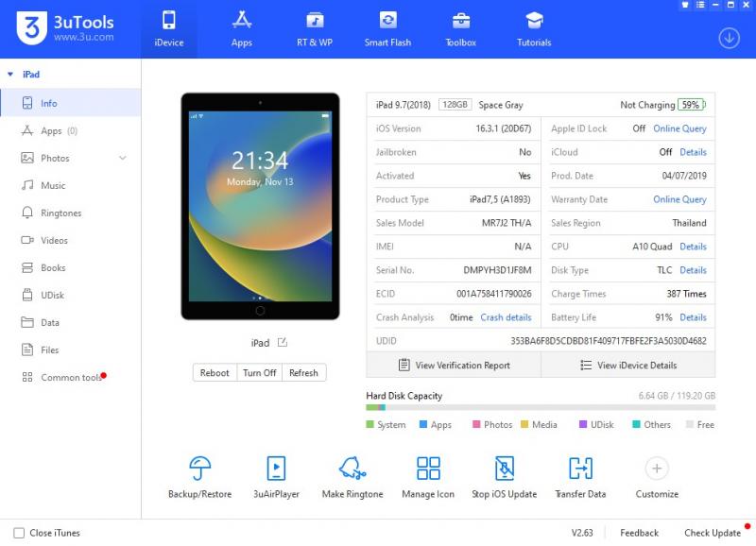The height and width of the screenshot is (546, 756).
Task: Open Music in the sidebar
Action: 70,185
